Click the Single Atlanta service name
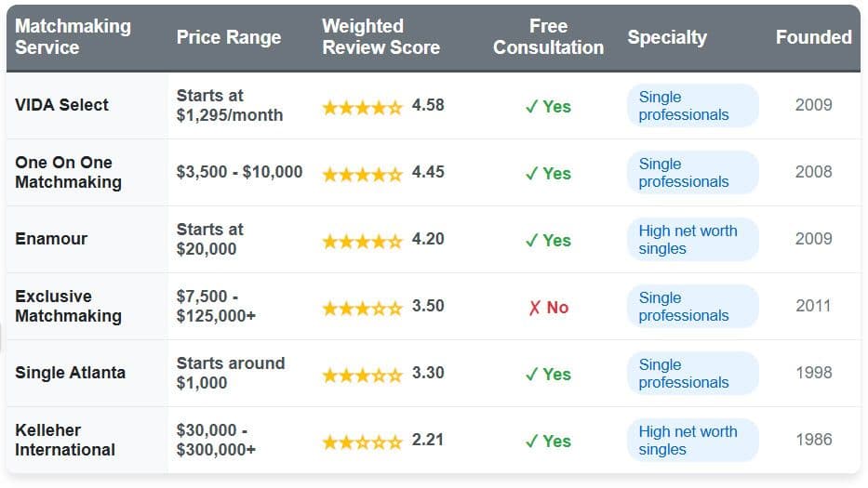The width and height of the screenshot is (868, 488). (70, 373)
